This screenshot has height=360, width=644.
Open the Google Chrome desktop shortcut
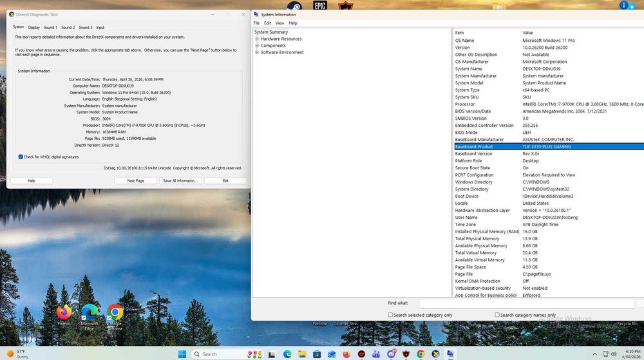pyautogui.click(x=115, y=317)
